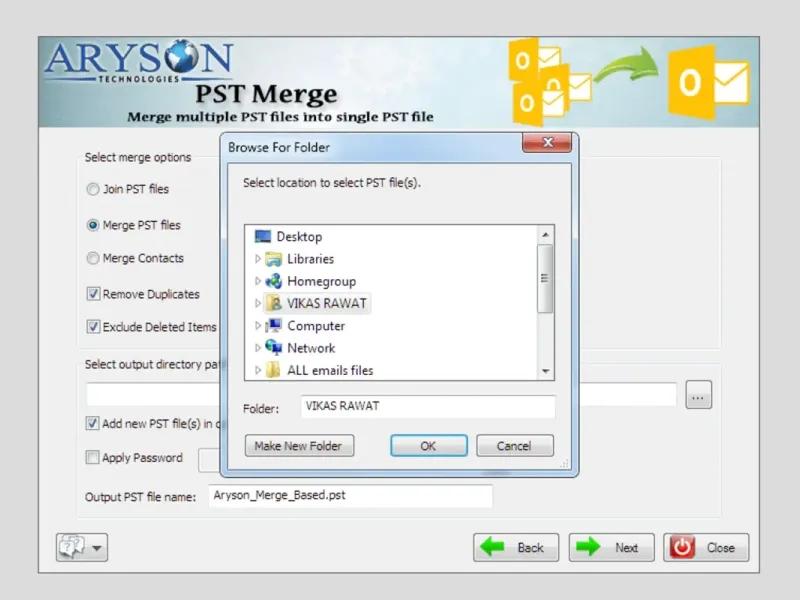Select the Join PST files radio button
The image size is (800, 600).
click(x=92, y=189)
